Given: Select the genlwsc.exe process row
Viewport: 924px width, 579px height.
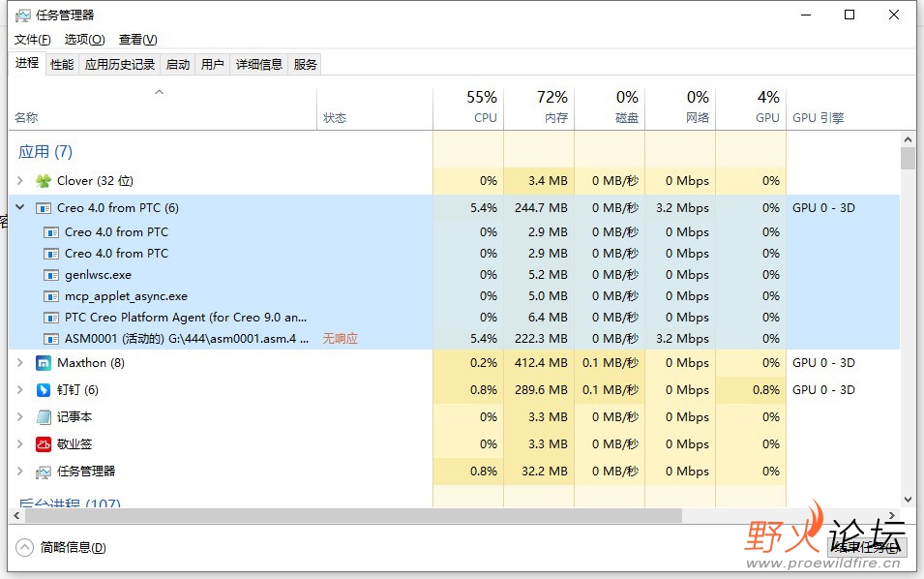Looking at the screenshot, I should coord(455,275).
